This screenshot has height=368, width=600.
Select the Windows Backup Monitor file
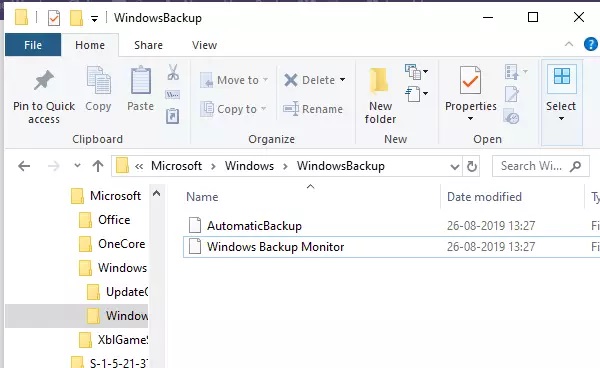point(391,247)
